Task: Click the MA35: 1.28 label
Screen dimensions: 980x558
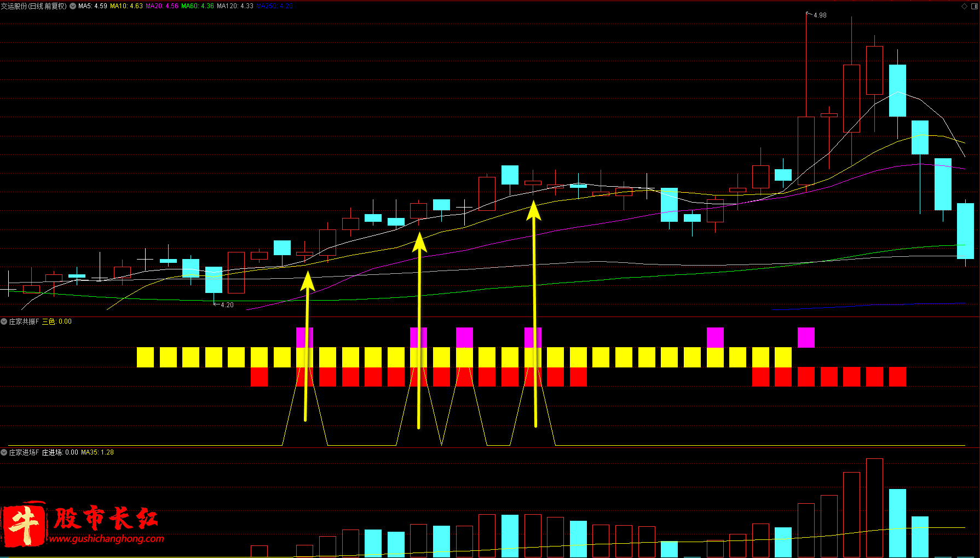Action: (97, 452)
